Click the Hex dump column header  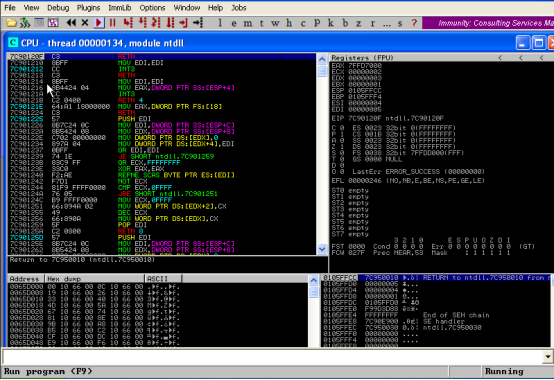pos(94,279)
